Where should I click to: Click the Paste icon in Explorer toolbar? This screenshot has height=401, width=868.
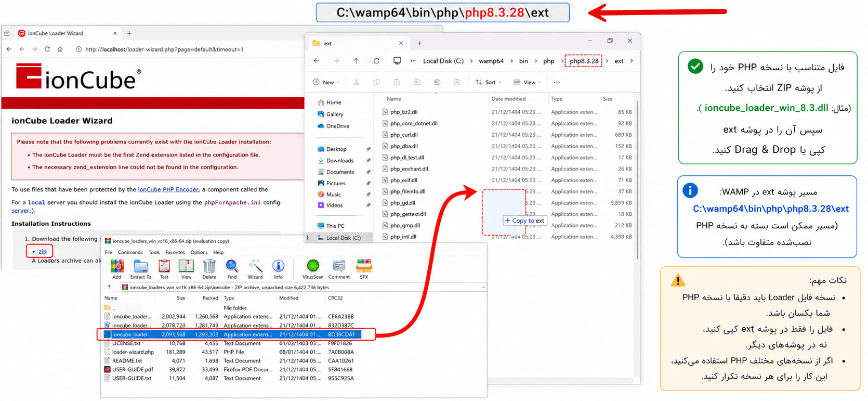coord(397,82)
